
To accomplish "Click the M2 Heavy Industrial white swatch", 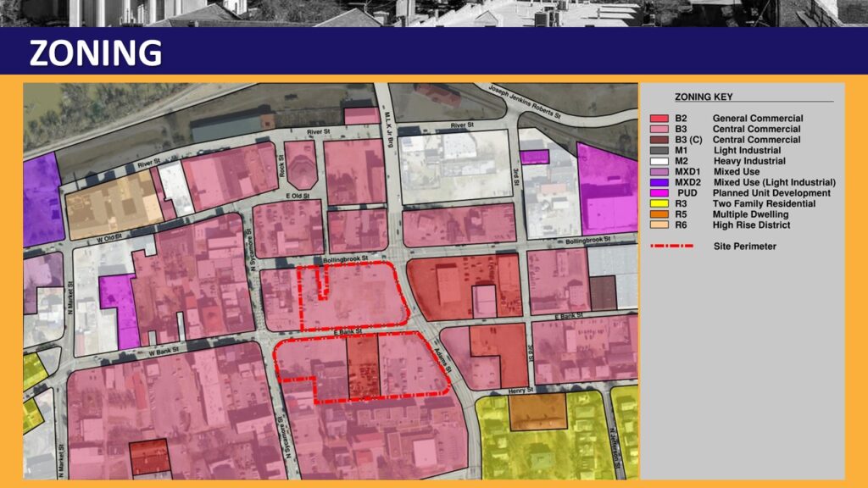I will coord(659,161).
